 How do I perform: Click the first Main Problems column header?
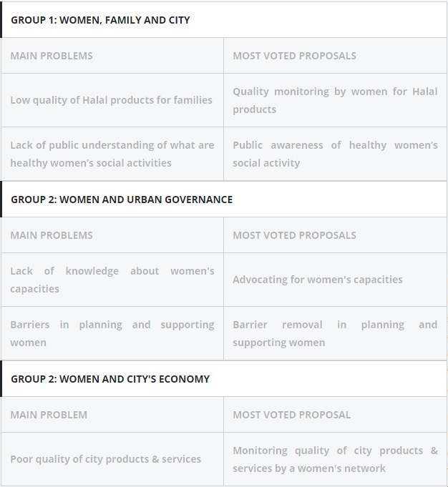[x=52, y=56]
